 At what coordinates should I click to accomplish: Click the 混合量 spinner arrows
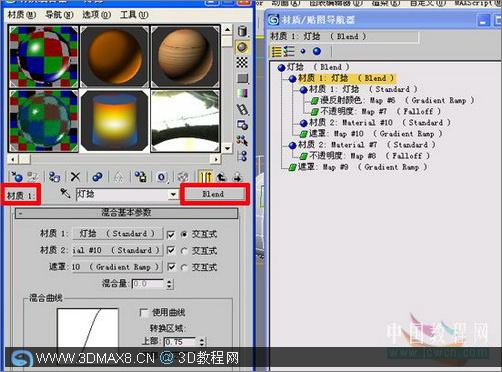[x=169, y=284]
